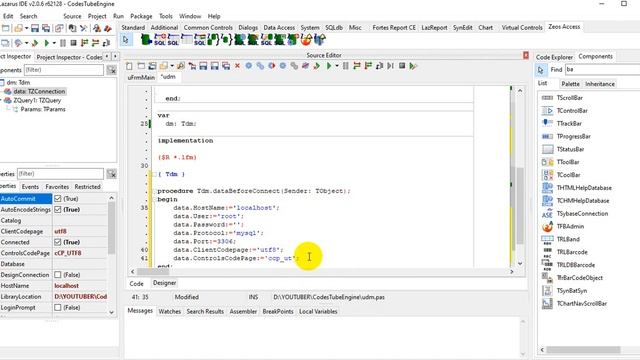This screenshot has height=360, width=640.
Task: Click editor toolbar green Run arrow
Action: (x=329, y=66)
